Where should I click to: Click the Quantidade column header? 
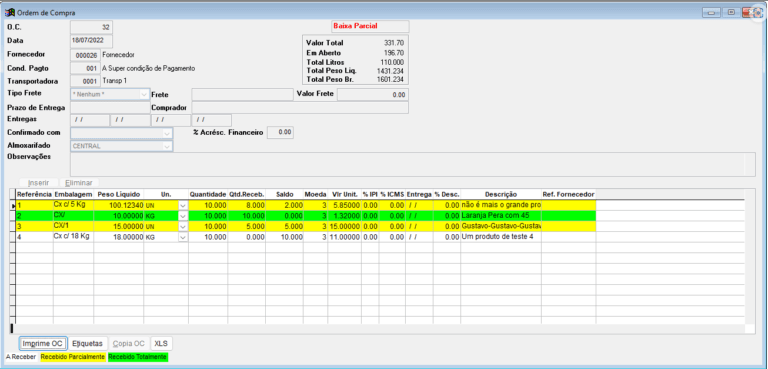click(208, 195)
